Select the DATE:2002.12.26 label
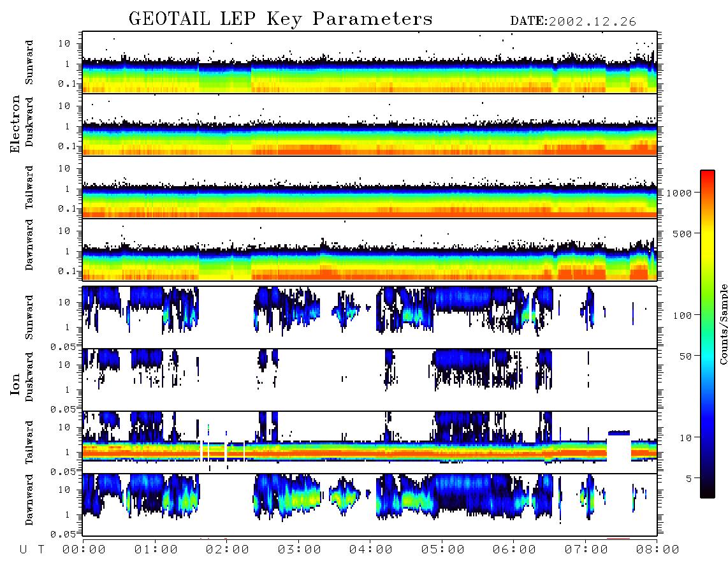 click(573, 22)
